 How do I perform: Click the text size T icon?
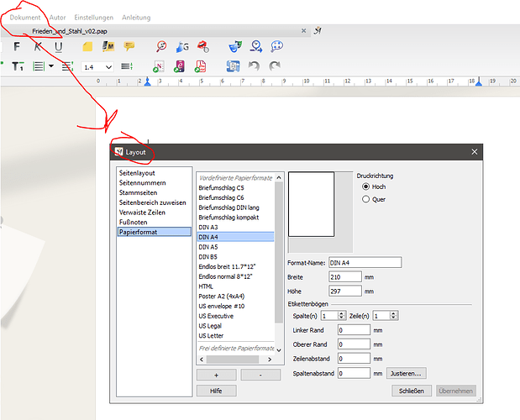[18, 66]
